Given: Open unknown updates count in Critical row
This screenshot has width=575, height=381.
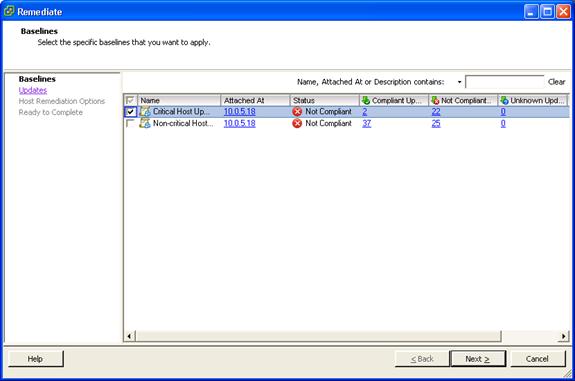Looking at the screenshot, I should pos(503,111).
